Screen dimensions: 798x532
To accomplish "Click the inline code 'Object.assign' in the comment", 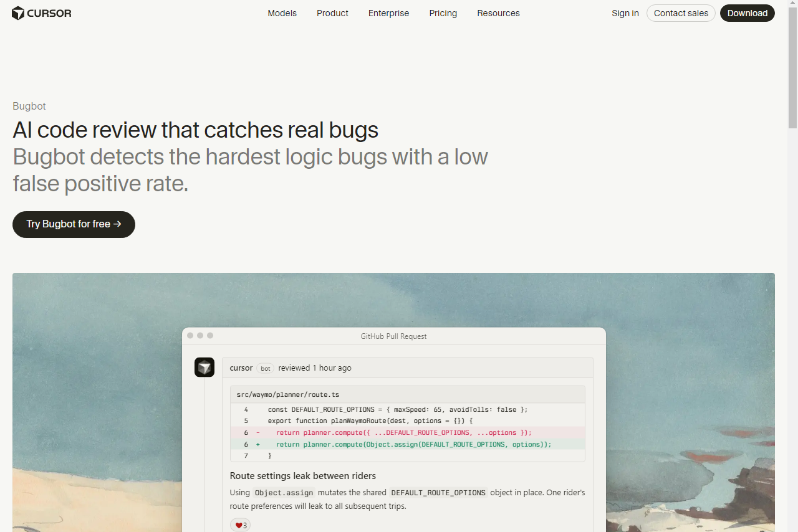I will 284,493.
